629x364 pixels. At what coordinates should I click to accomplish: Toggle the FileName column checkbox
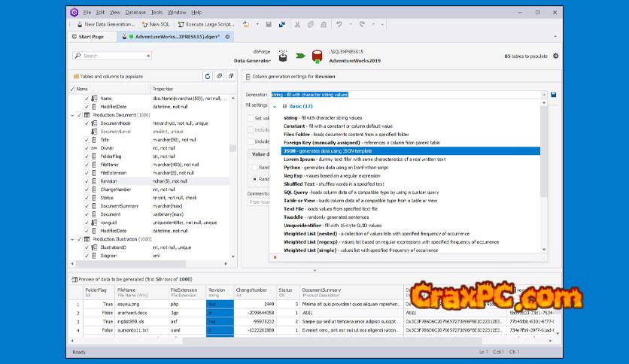pyautogui.click(x=85, y=164)
